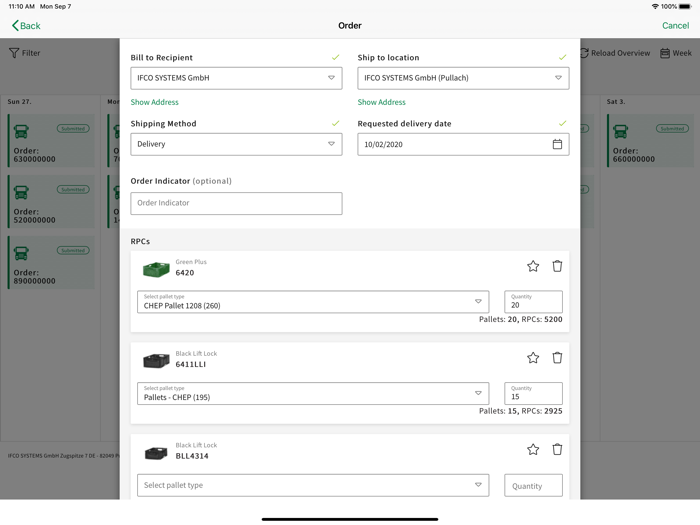The height and width of the screenshot is (525, 700).
Task: Select the Sun 27. column header
Action: tap(19, 101)
